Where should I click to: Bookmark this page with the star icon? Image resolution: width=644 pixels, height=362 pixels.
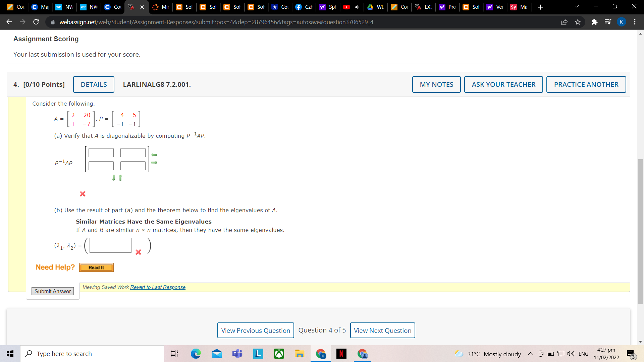(578, 22)
